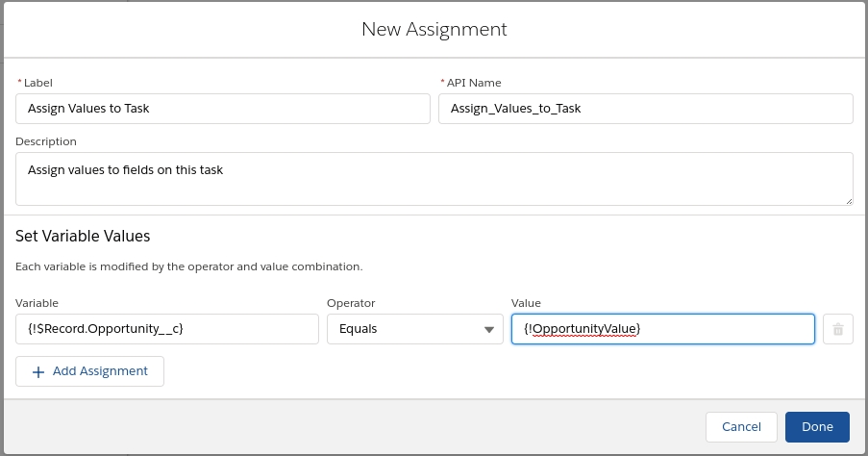Click the API Name input field
Screen dimensions: 868x456
645,109
